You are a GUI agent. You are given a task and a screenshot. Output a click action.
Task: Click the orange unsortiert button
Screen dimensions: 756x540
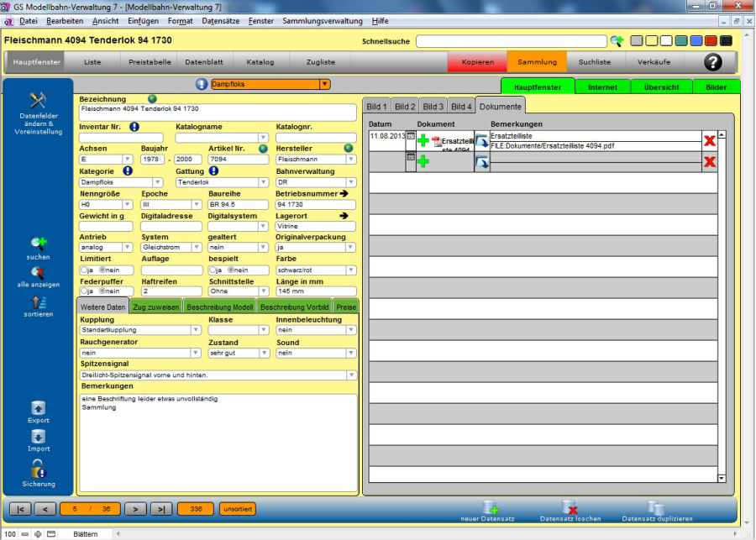238,509
